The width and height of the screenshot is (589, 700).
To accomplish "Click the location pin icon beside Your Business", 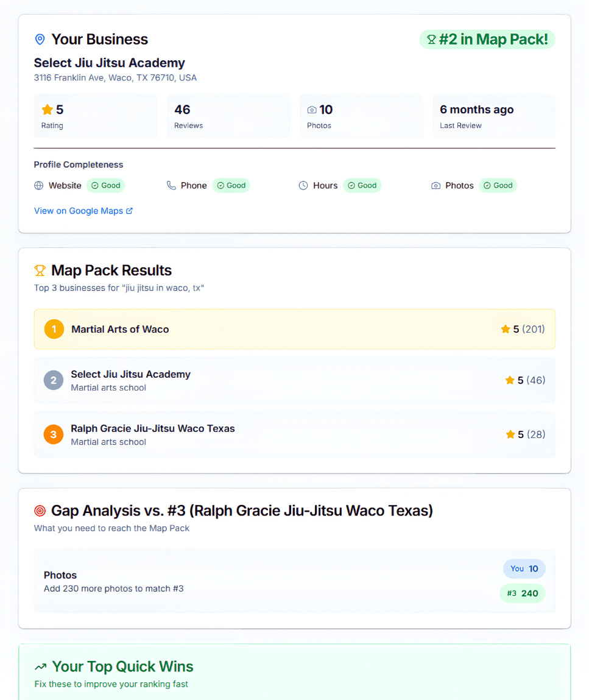I will click(40, 39).
